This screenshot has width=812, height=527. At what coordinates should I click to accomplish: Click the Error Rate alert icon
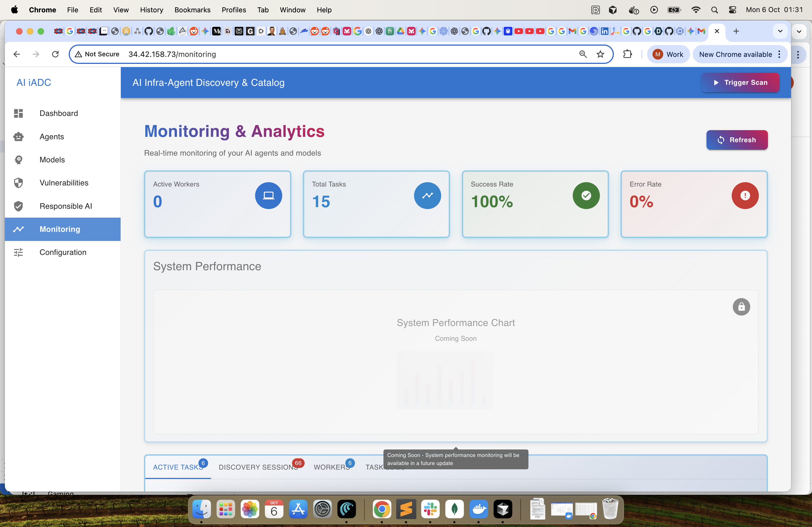745,195
